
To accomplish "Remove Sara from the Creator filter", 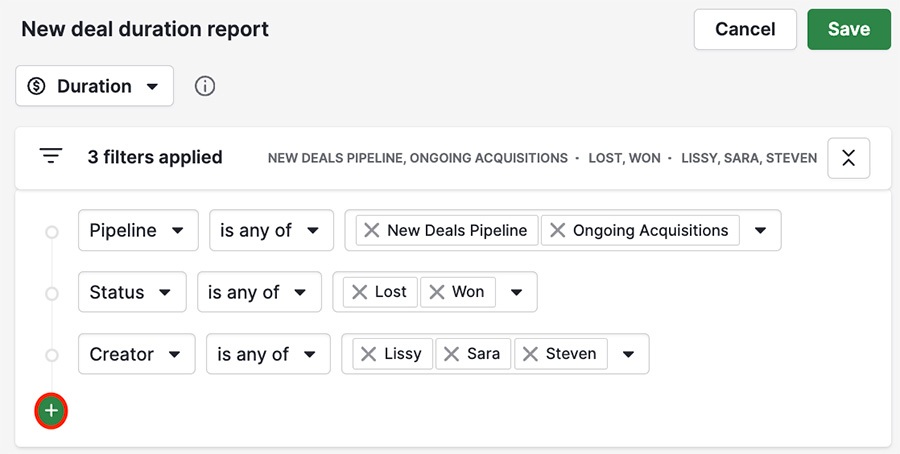I will (452, 354).
